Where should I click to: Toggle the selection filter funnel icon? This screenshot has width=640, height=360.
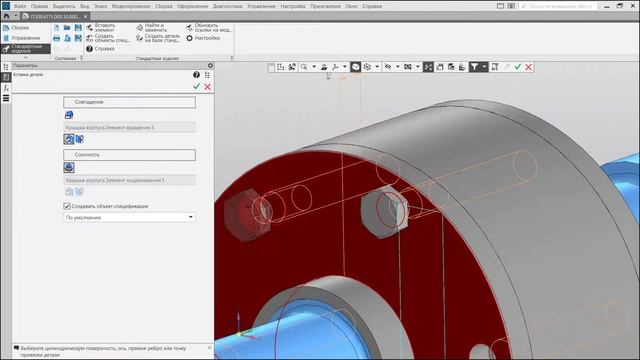click(474, 67)
